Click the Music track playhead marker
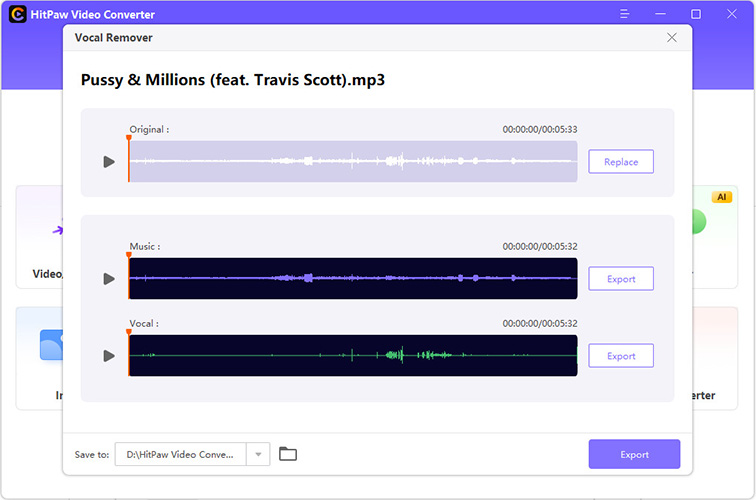 pos(129,255)
